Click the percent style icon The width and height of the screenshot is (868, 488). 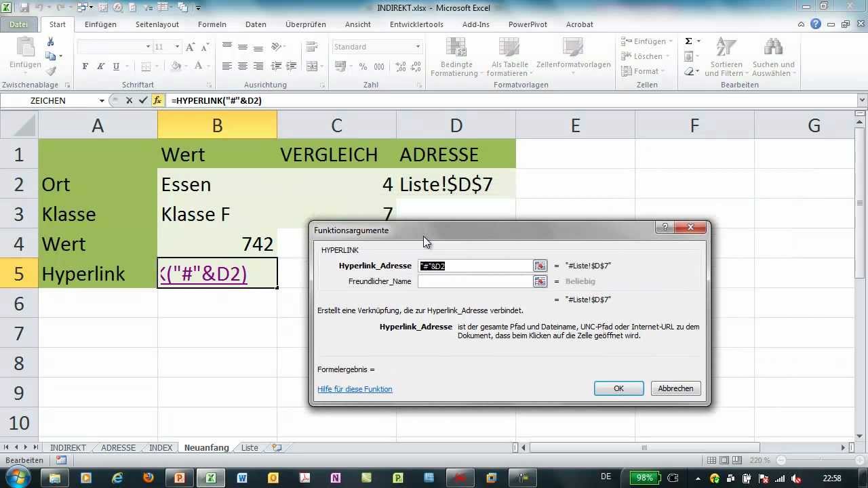pyautogui.click(x=363, y=66)
